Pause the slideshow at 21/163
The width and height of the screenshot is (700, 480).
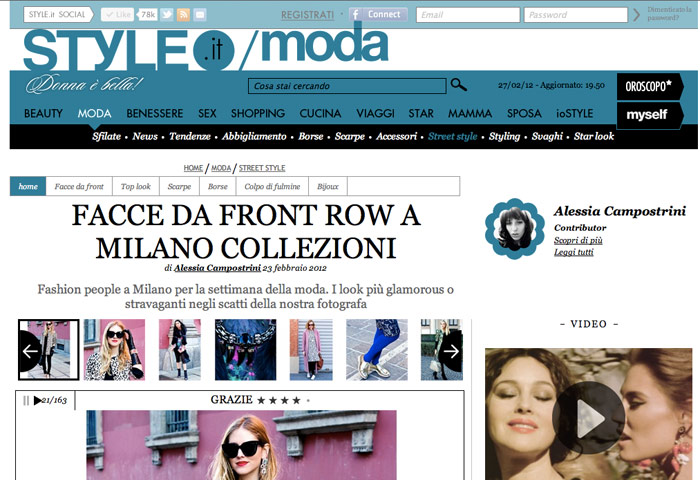(26, 400)
